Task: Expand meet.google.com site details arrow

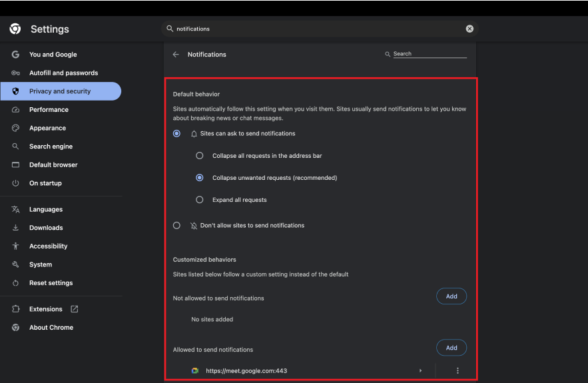Action: [x=420, y=370]
